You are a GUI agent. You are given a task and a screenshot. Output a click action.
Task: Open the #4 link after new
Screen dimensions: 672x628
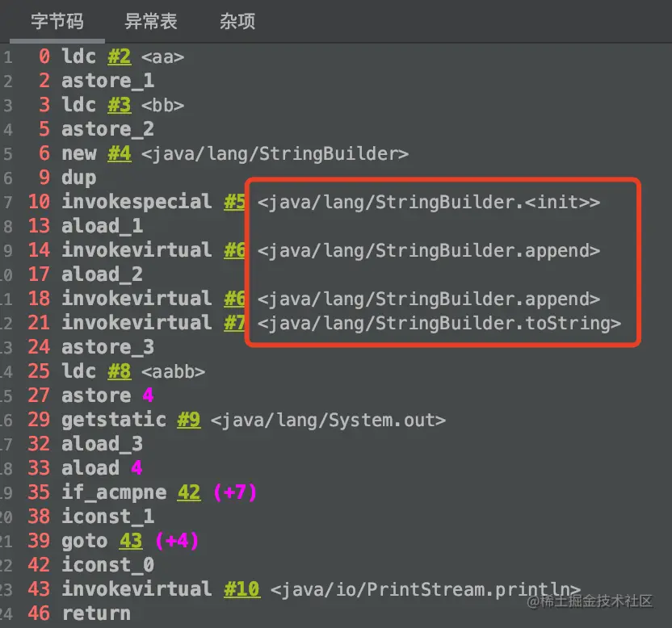[x=120, y=153]
